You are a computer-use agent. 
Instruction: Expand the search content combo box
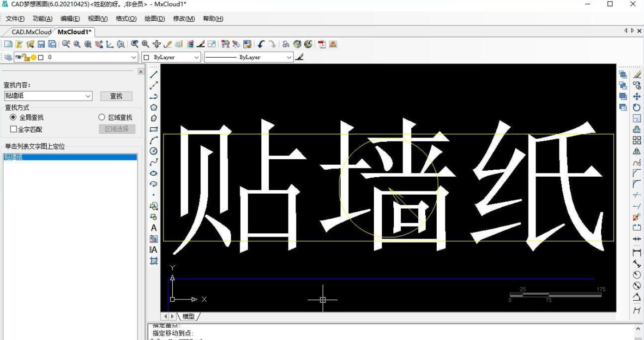[x=88, y=96]
